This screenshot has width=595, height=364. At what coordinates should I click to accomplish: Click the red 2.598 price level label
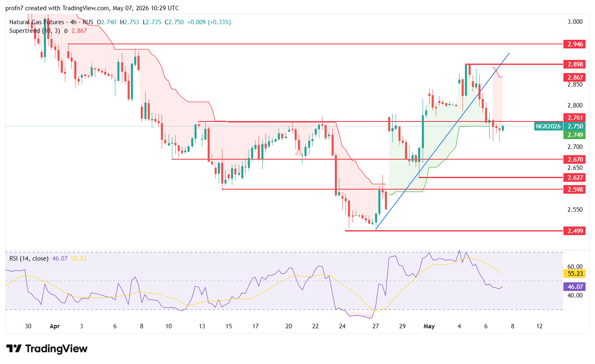575,190
